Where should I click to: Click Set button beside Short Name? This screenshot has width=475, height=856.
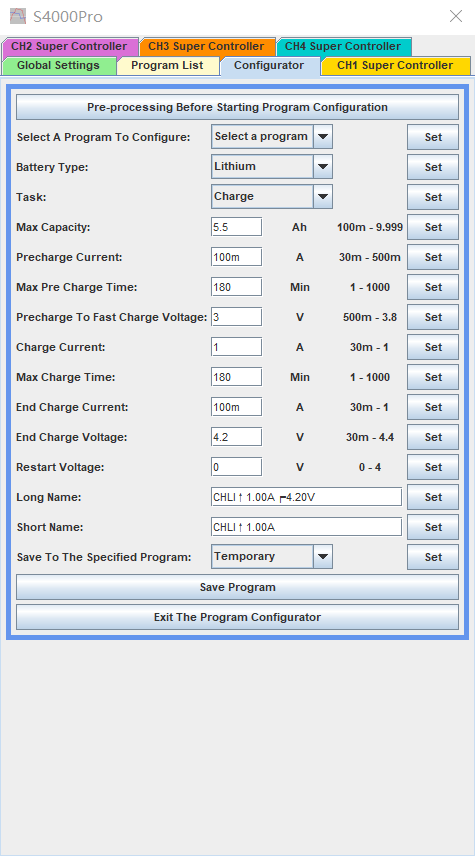433,527
